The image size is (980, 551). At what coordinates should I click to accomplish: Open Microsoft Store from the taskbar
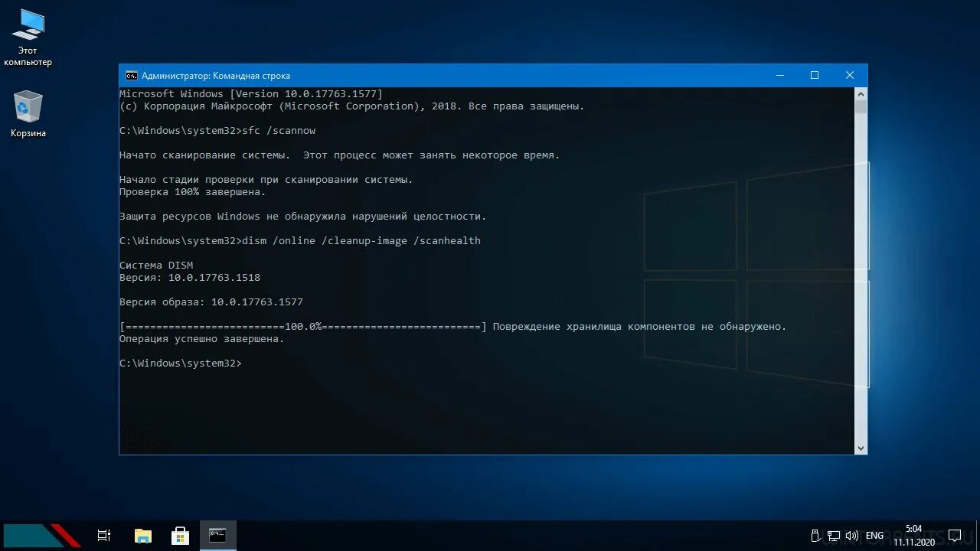180,536
